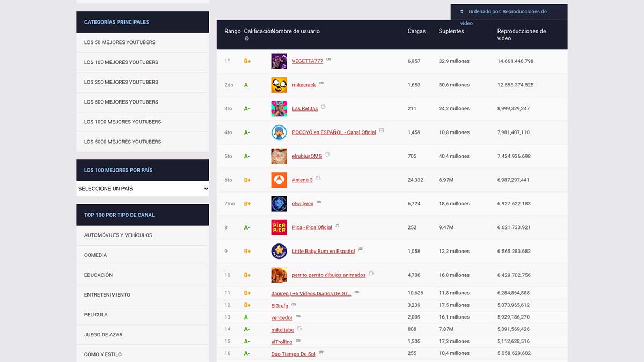Open the Ordenado por sort dropdown
The width and height of the screenshot is (644, 362).
[x=508, y=12]
